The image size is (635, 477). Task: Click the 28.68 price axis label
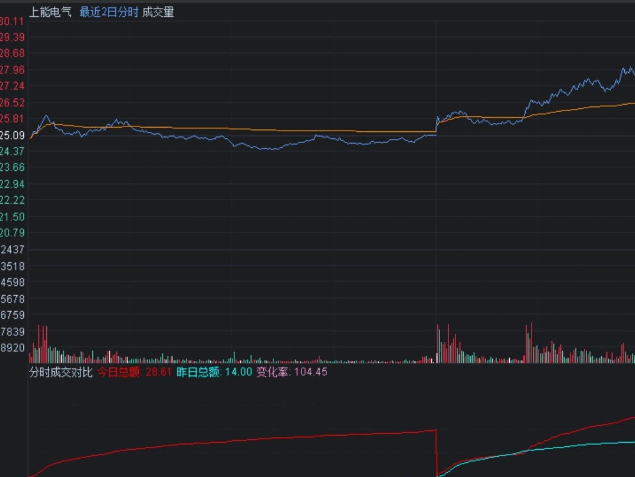pyautogui.click(x=12, y=53)
